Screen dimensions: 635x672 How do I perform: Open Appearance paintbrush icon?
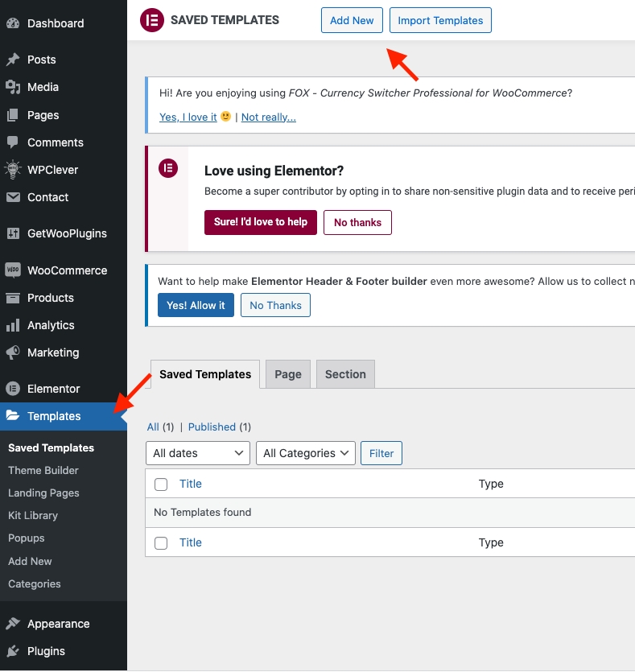13,624
